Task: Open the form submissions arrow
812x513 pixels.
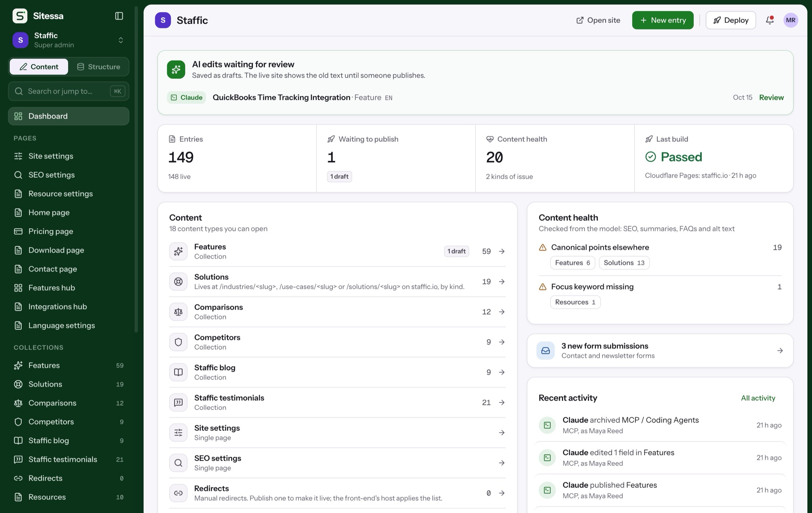Action: pyautogui.click(x=780, y=350)
